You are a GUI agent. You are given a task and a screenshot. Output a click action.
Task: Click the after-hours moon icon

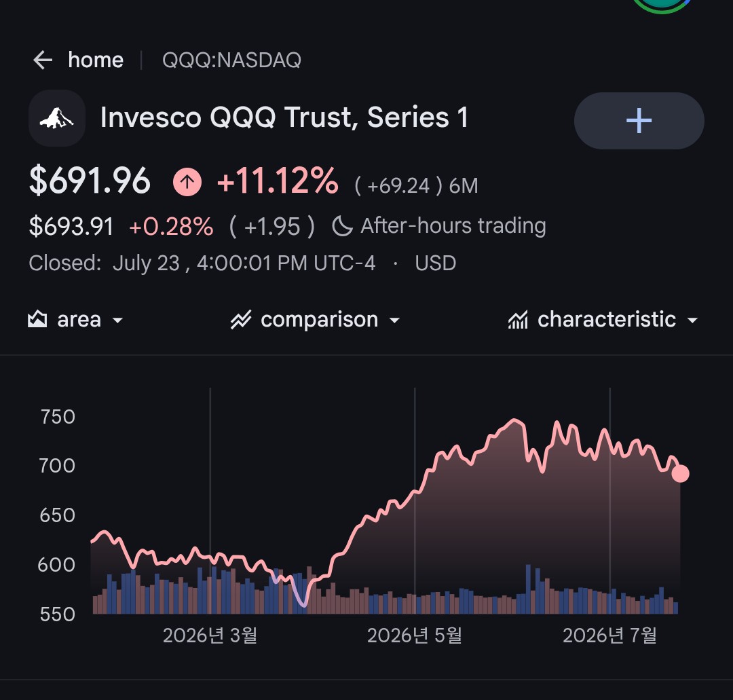click(342, 226)
